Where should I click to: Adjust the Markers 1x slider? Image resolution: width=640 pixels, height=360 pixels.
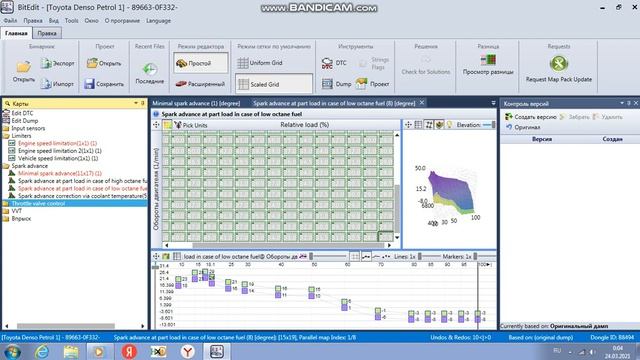click(485, 256)
